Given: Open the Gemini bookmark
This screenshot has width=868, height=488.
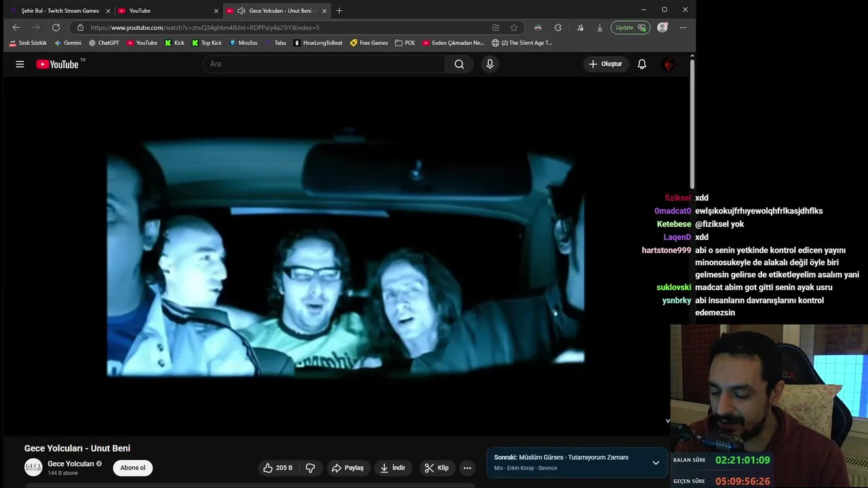Looking at the screenshot, I should click(68, 43).
